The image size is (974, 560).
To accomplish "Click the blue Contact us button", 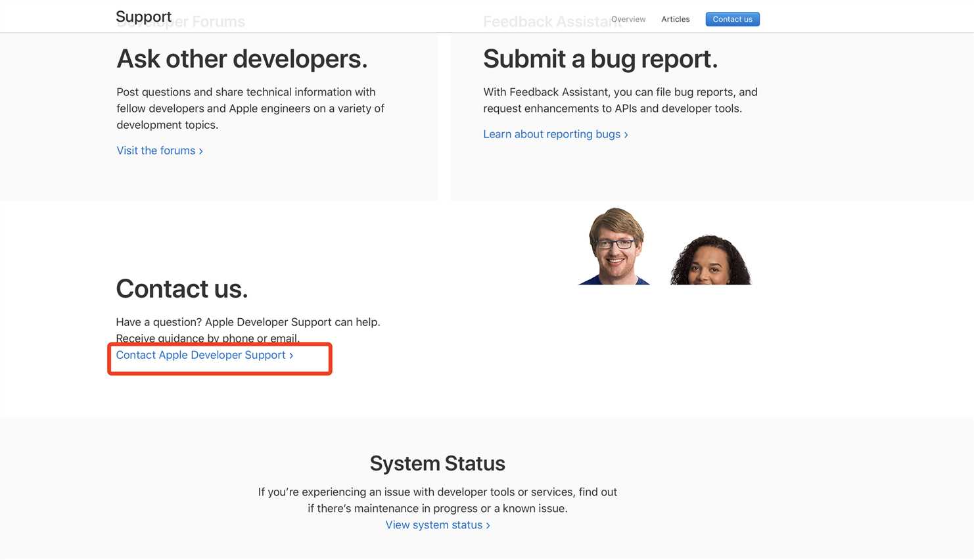I will (x=732, y=19).
